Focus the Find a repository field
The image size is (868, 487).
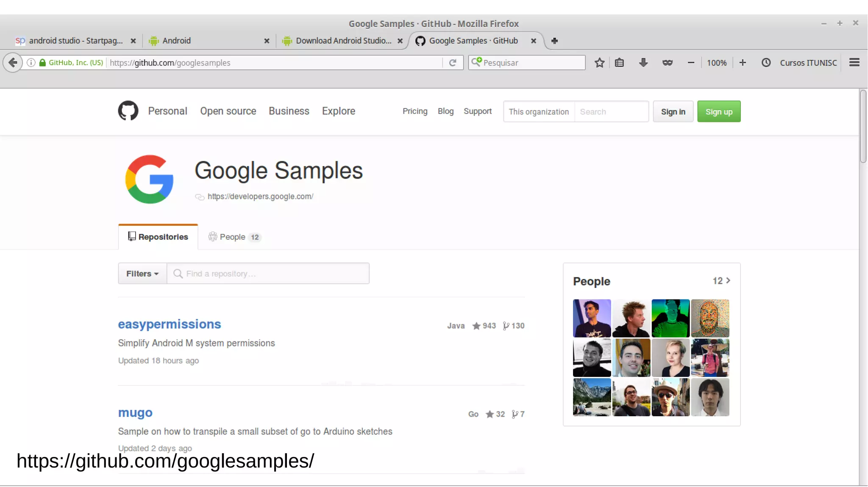(x=268, y=274)
